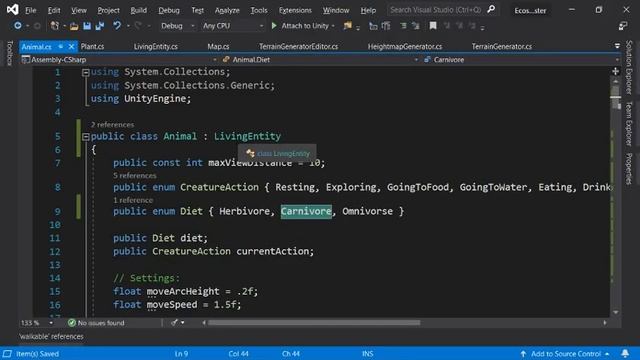Click the Visual Studio logo icon
Screen dimensions: 640x360
coord(12,9)
